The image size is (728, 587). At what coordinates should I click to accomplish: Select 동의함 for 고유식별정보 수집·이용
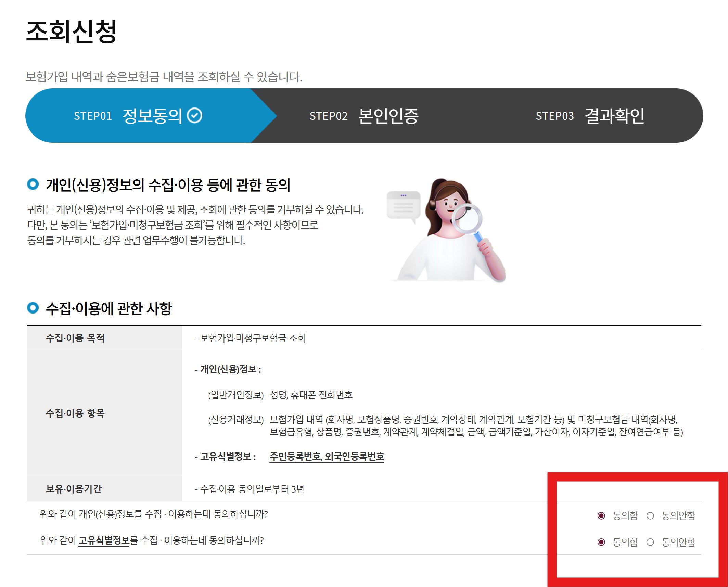click(601, 542)
